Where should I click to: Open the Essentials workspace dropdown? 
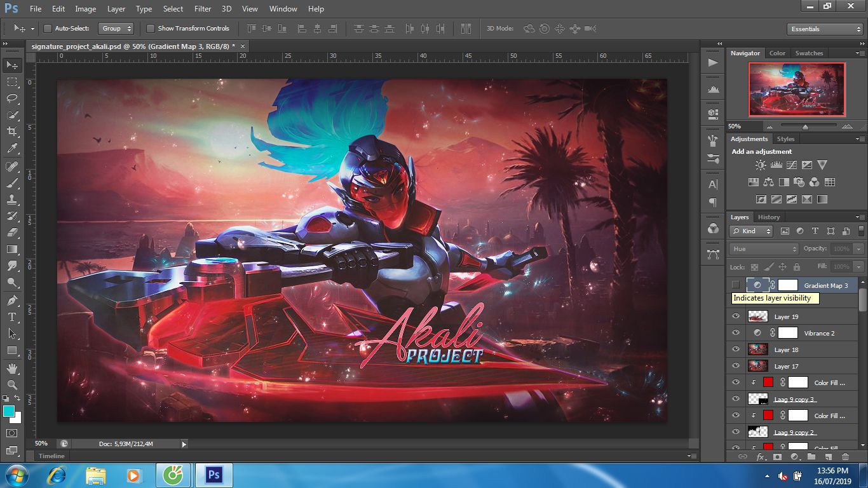coord(824,29)
